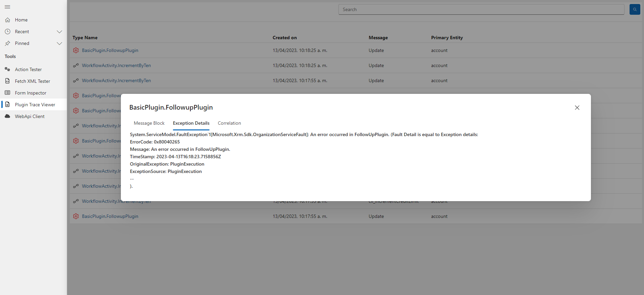The image size is (644, 295).
Task: Click workflow icon of 10:18:25 WorkflowActivity.IncrementByTen row
Action: point(76,65)
